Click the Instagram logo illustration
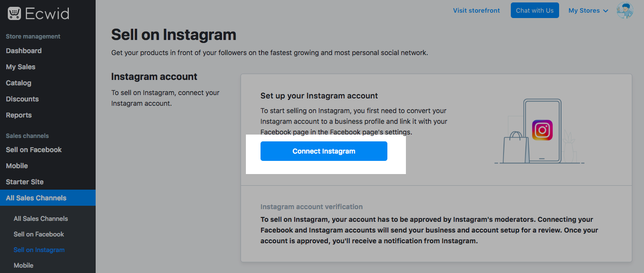Screen dimensions: 644x273 coord(542,131)
